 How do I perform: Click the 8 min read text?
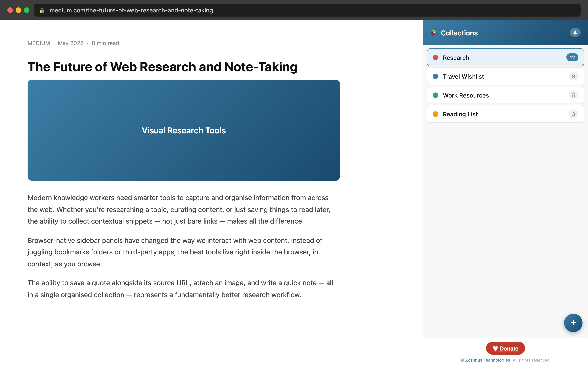coord(105,43)
